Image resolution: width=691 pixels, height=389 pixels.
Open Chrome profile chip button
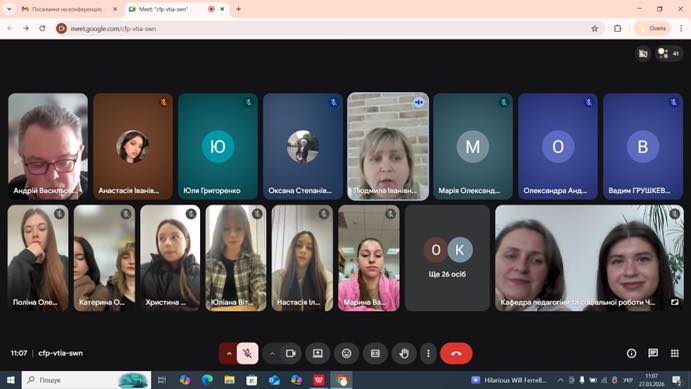(653, 28)
